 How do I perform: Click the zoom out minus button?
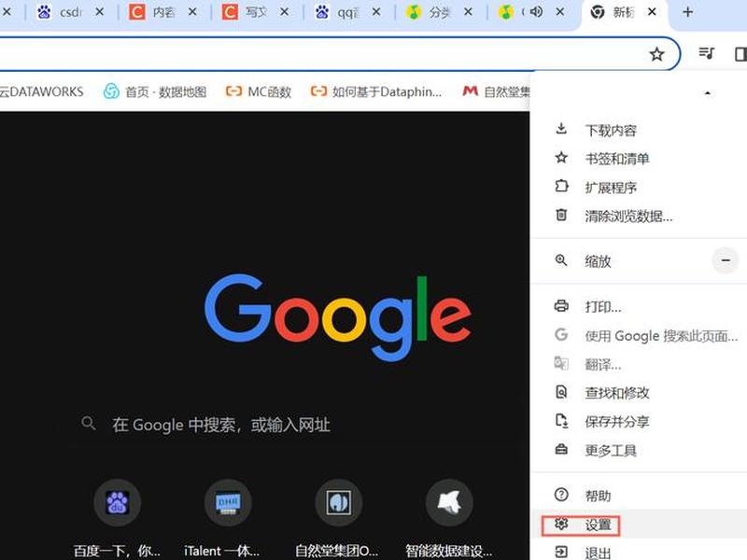click(x=726, y=260)
